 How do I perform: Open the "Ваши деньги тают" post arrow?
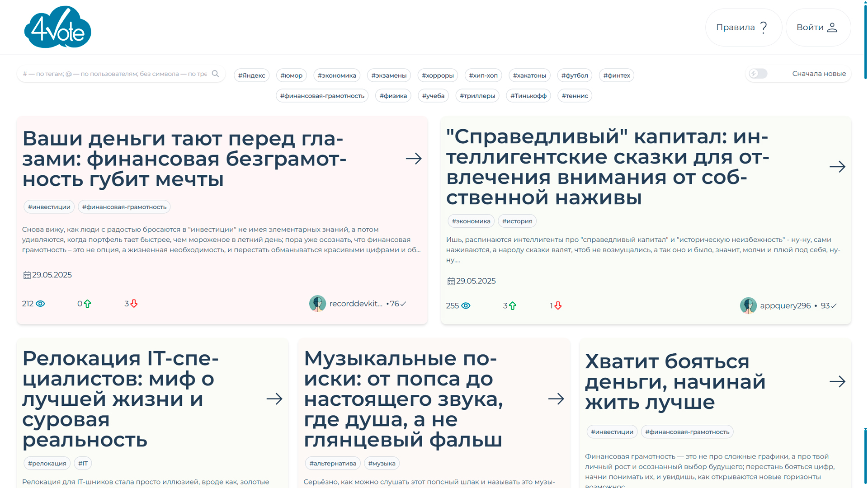point(413,159)
